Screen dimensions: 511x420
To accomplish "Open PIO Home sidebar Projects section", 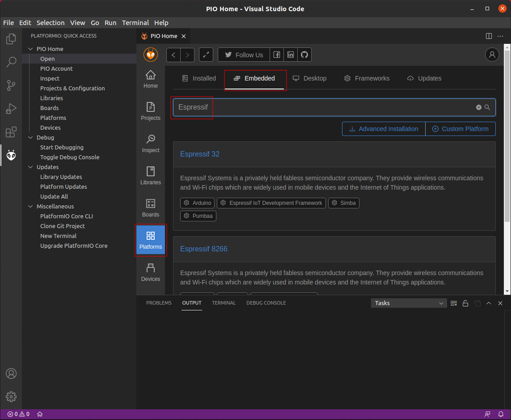I will click(151, 111).
